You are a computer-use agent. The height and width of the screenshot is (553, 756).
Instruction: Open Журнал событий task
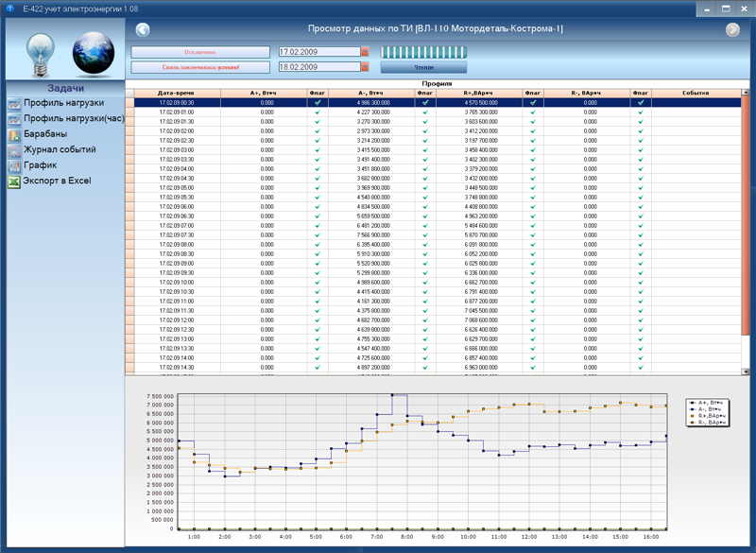pos(60,149)
